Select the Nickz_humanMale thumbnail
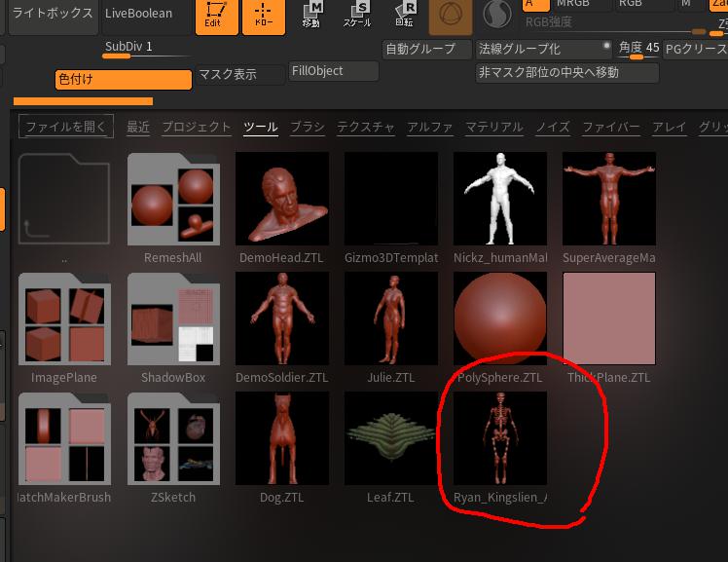The height and width of the screenshot is (562, 728). (500, 199)
